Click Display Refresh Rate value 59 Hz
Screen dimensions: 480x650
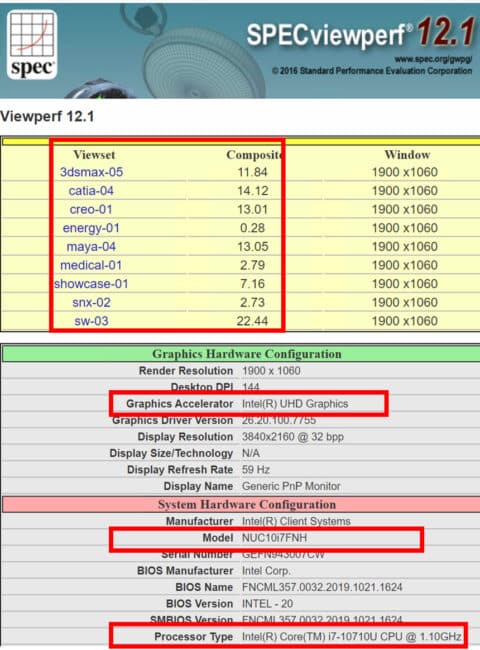(256, 470)
